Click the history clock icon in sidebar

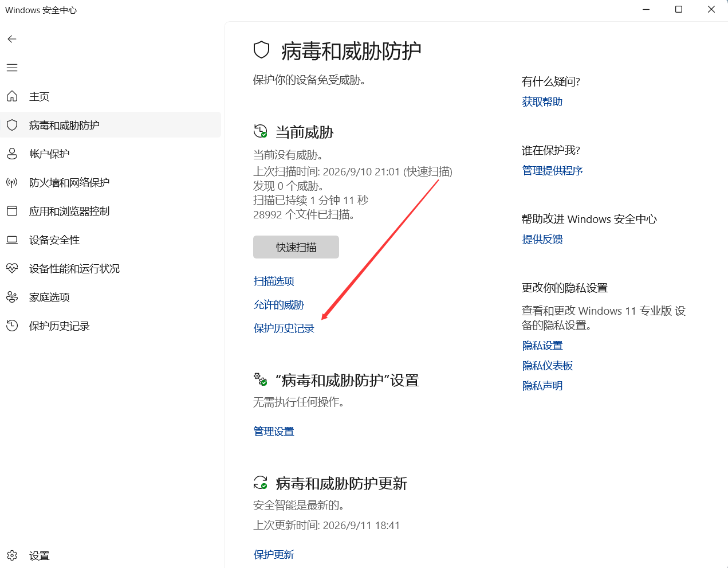(x=12, y=326)
